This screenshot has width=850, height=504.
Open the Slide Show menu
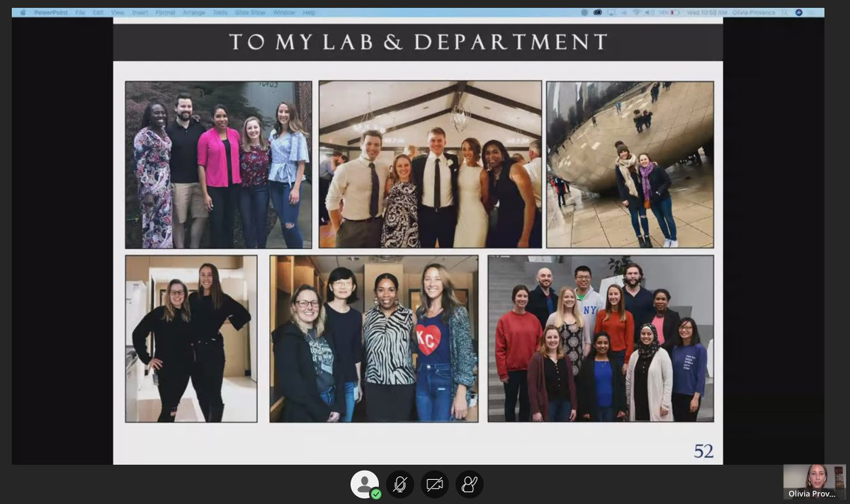(x=250, y=13)
